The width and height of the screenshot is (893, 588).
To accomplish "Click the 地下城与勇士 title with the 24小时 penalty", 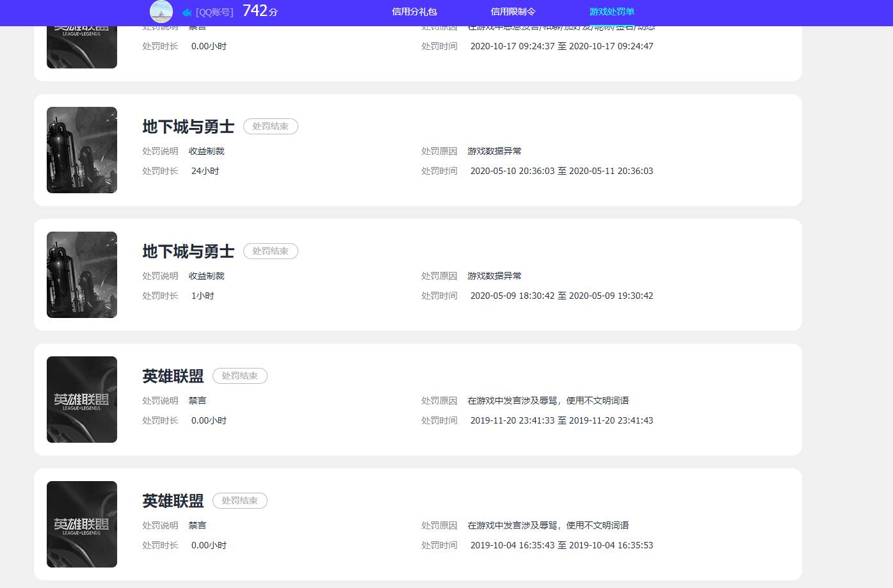I will (188, 127).
